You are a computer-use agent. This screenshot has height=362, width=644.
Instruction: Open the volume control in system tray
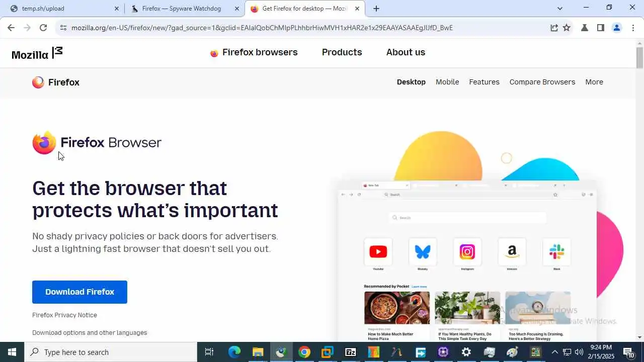579,352
